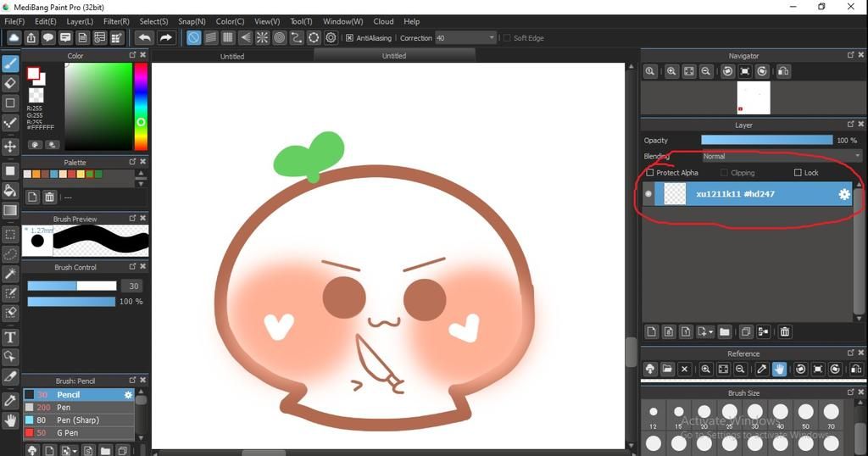Switch to first Untitled tab
The height and width of the screenshot is (456, 868).
(x=232, y=56)
